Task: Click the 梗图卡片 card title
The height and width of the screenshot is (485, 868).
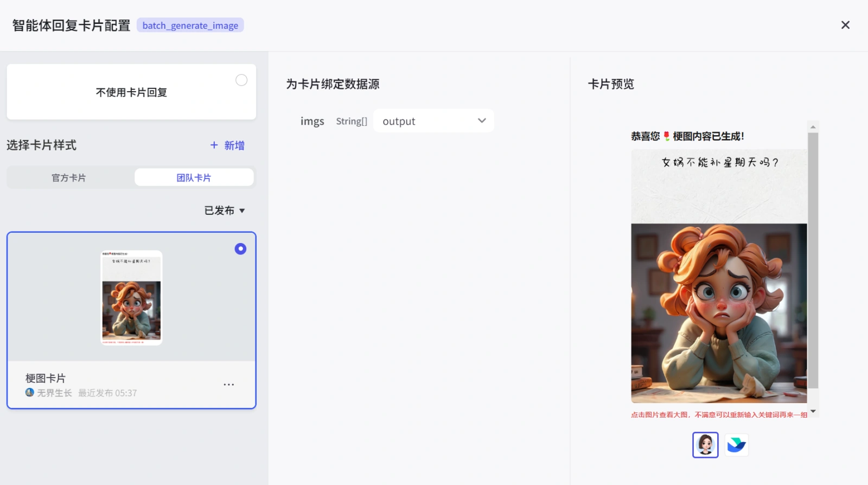Action: point(46,378)
